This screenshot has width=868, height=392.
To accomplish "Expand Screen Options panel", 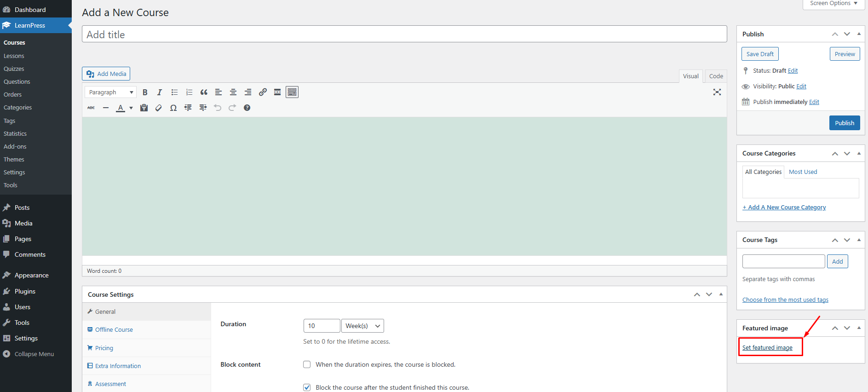I will 834,4.
